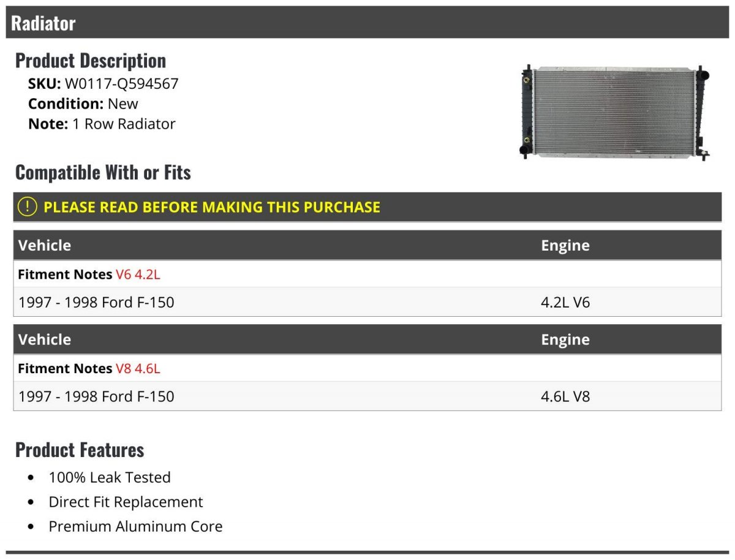
Task: Select the Ford F-150 row with 4.2L V6
Action: pyautogui.click(x=96, y=302)
